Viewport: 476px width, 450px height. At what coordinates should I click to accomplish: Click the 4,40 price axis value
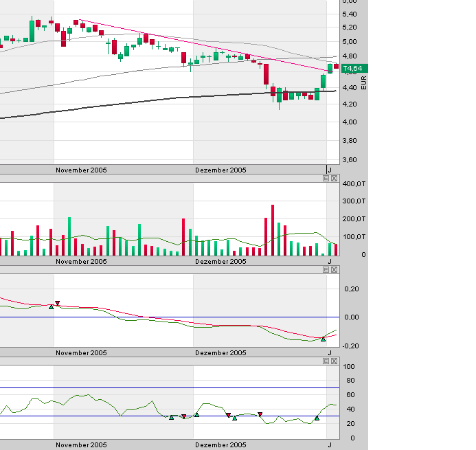[x=350, y=88]
